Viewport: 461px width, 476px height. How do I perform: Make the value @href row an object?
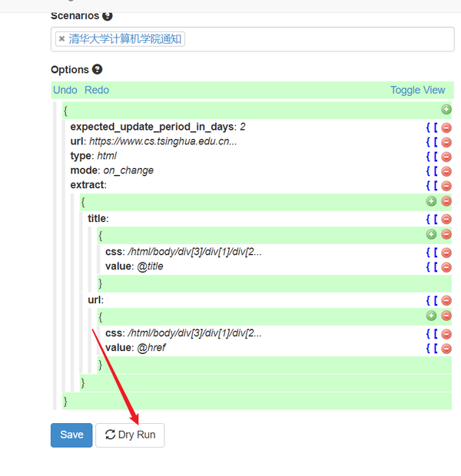point(428,349)
